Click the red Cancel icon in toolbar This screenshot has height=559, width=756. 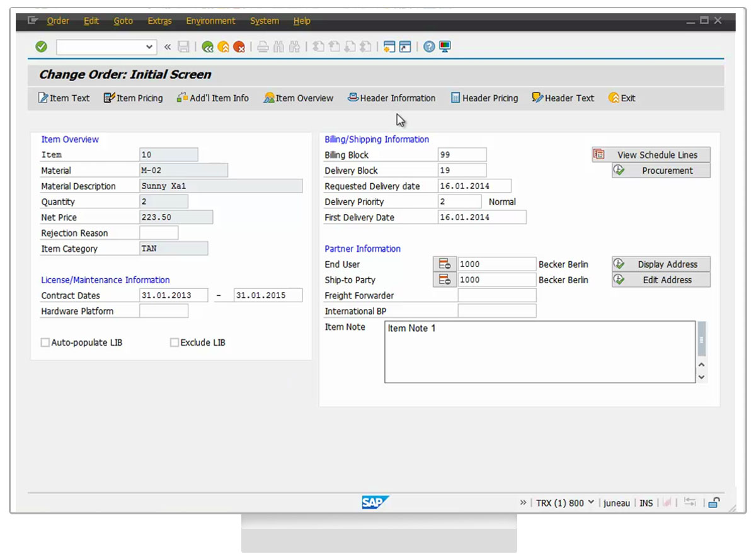[239, 47]
